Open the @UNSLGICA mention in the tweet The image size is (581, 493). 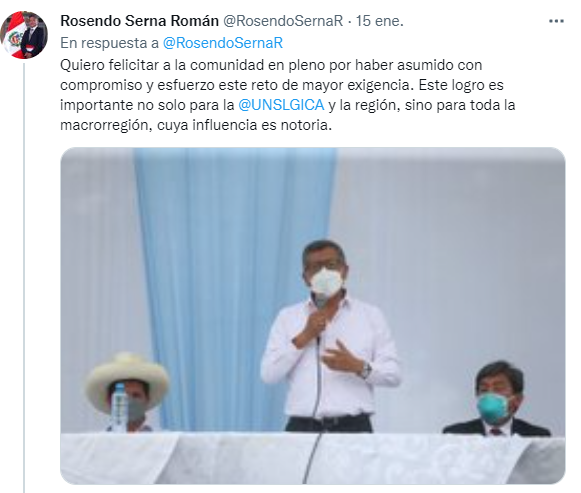[x=281, y=105]
